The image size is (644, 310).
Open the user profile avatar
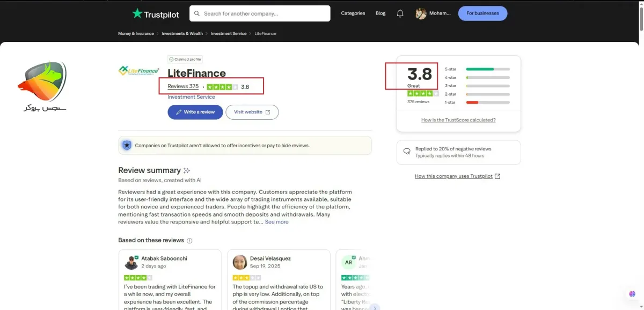coord(421,13)
